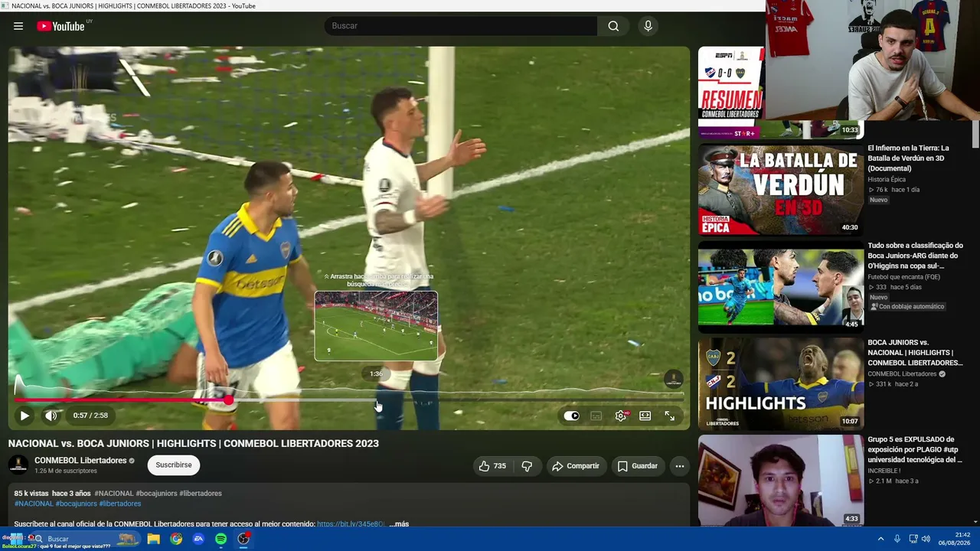
Task: Open the CONMEBOL Libertadores channel name link
Action: click(80, 461)
